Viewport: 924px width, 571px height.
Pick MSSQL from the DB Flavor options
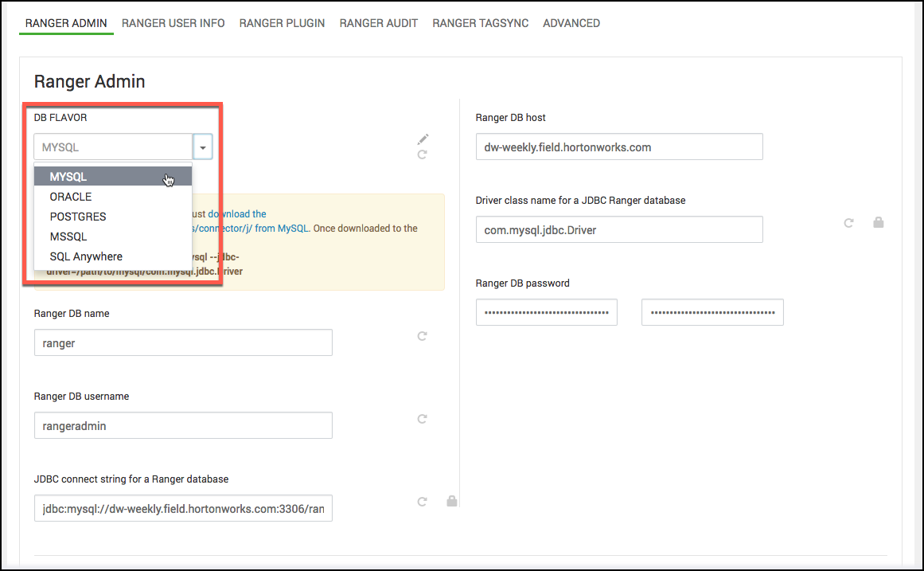(x=68, y=237)
